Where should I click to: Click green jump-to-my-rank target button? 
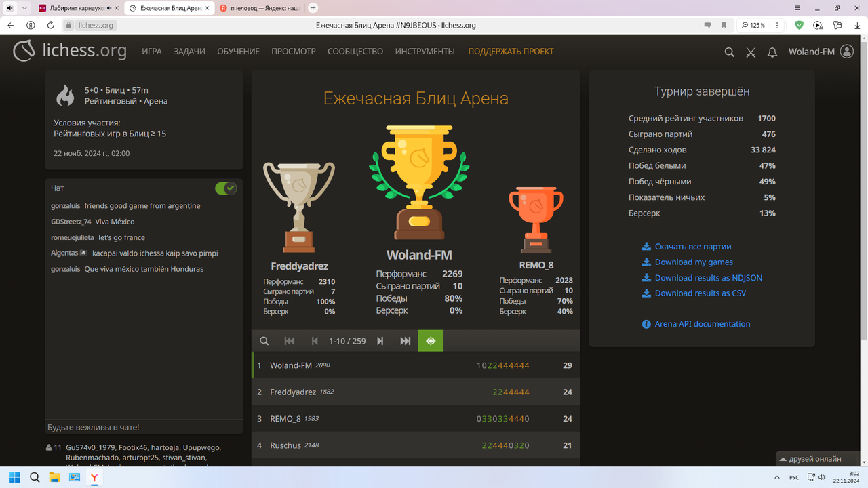431,341
